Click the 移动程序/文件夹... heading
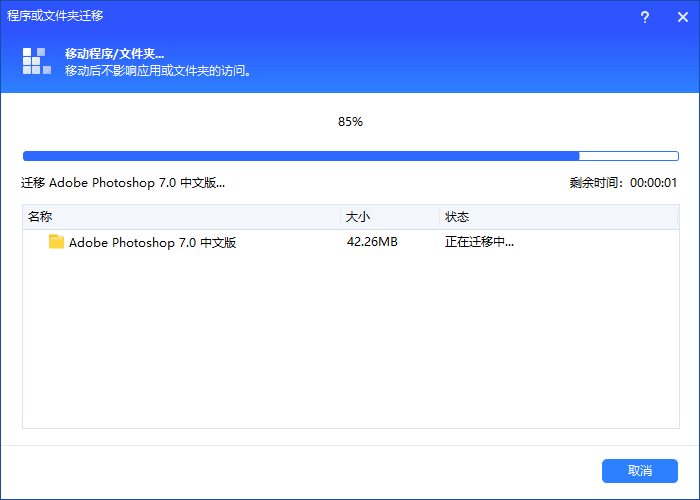 tap(114, 54)
